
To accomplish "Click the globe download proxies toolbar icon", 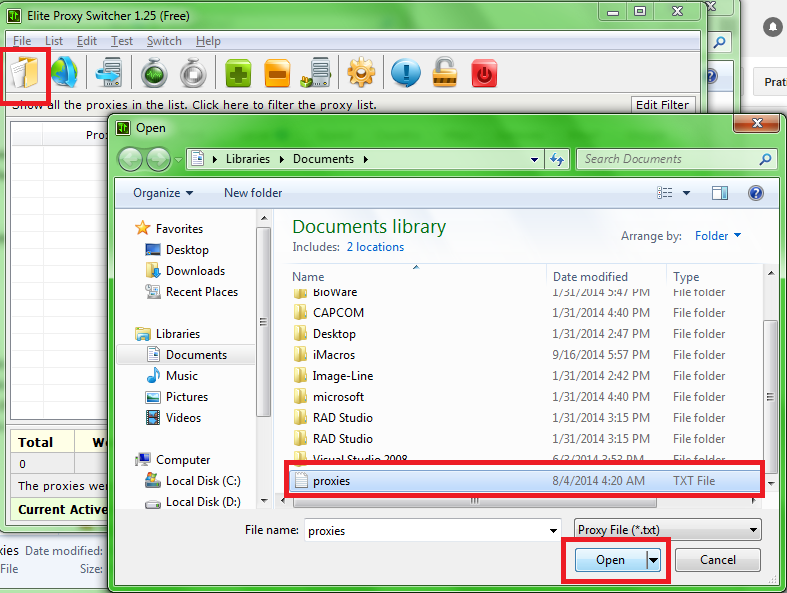I will coord(64,73).
